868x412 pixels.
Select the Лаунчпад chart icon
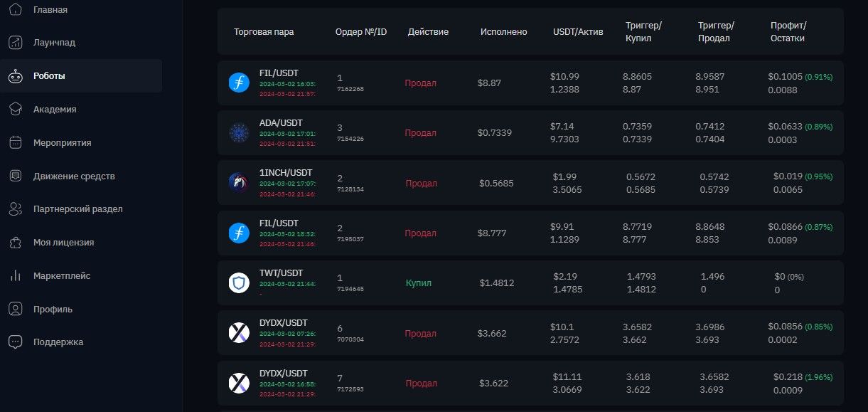pyautogui.click(x=16, y=43)
